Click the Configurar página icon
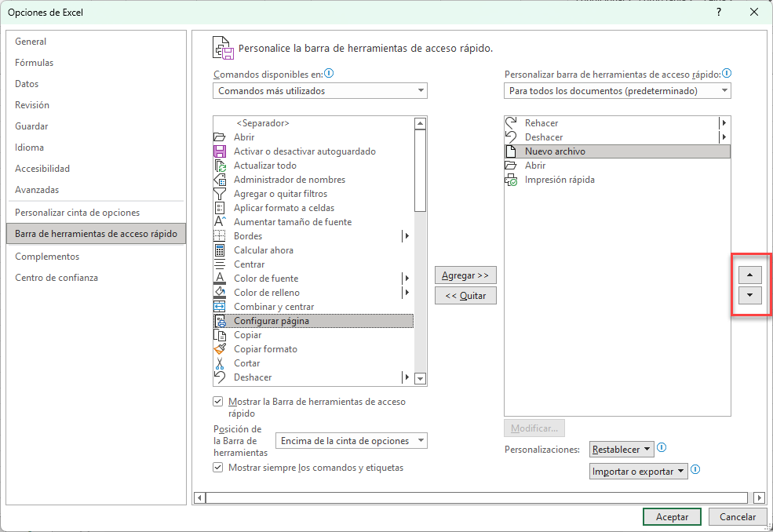773x532 pixels. (x=220, y=321)
